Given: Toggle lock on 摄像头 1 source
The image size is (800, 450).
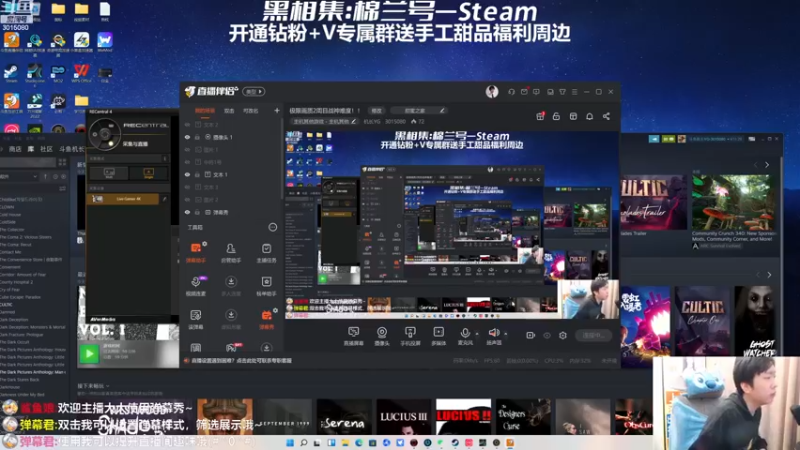Looking at the screenshot, I should click(x=197, y=137).
